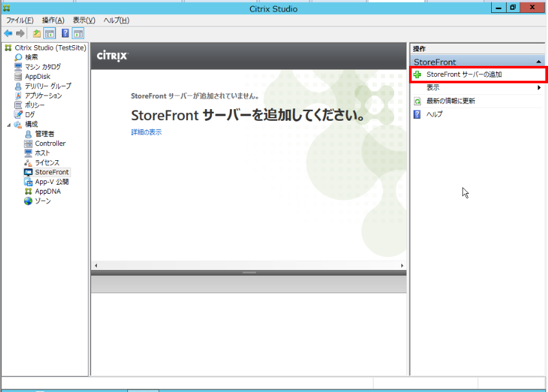Screen dimensions: 548x392
Task: Click the Controller server icon
Action: (28, 143)
